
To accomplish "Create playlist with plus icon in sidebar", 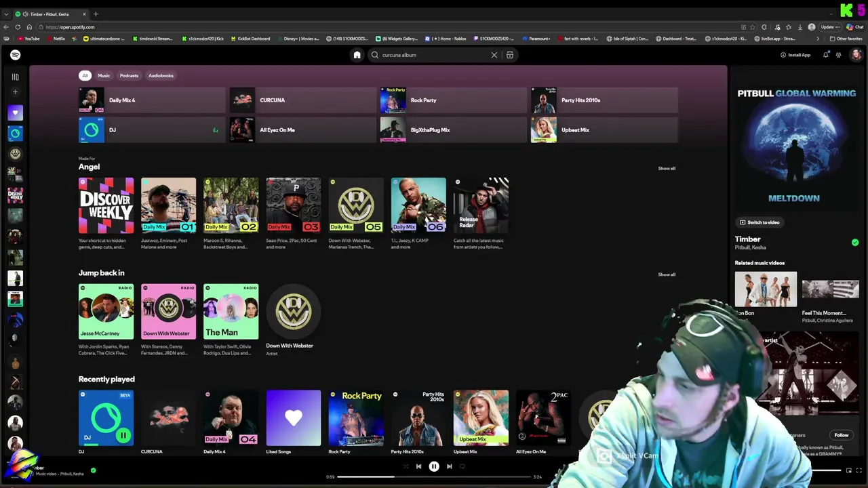I will (x=15, y=91).
